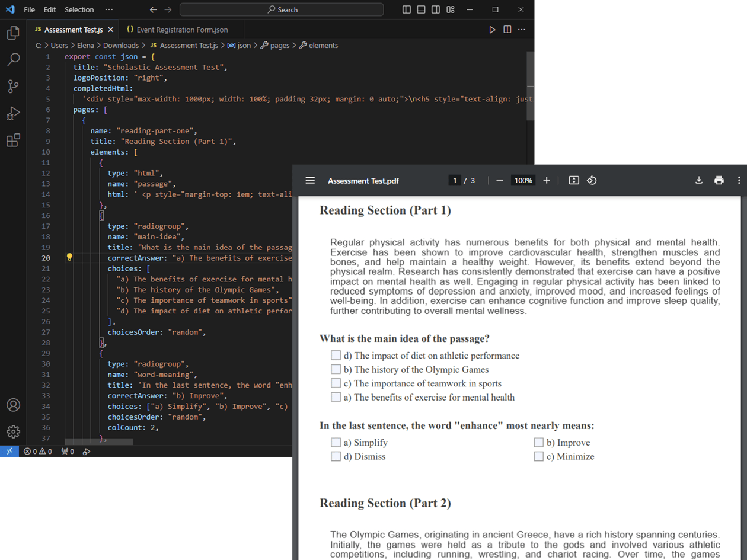Open Run and Debug view
The width and height of the screenshot is (747, 560).
tap(13, 113)
